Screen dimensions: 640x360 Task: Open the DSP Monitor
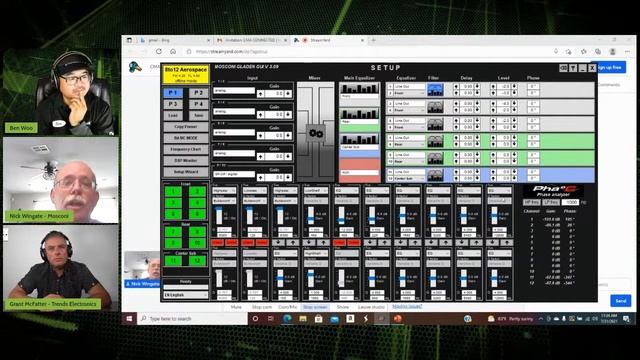tap(186, 160)
